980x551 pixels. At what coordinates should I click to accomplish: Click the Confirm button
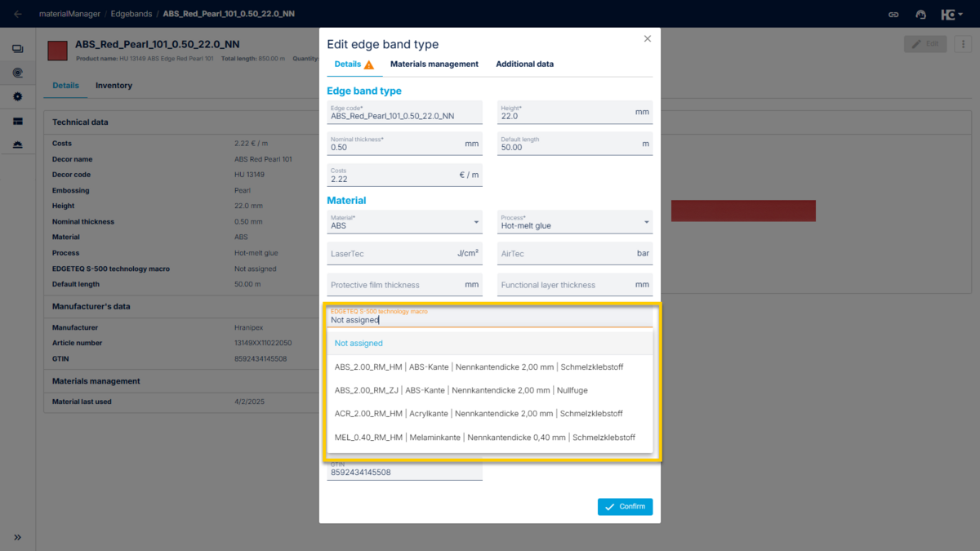point(625,506)
